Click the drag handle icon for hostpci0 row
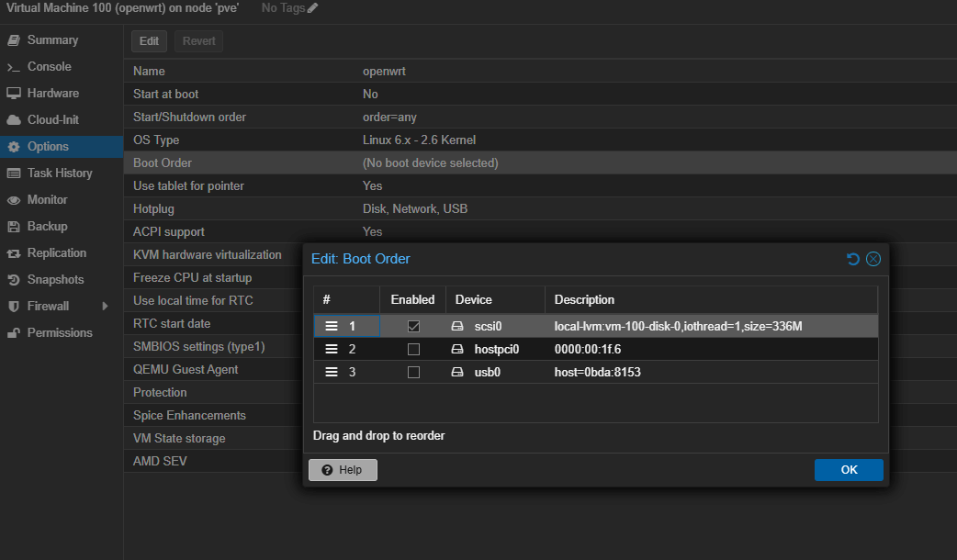Screen dimensions: 957x560 point(332,349)
